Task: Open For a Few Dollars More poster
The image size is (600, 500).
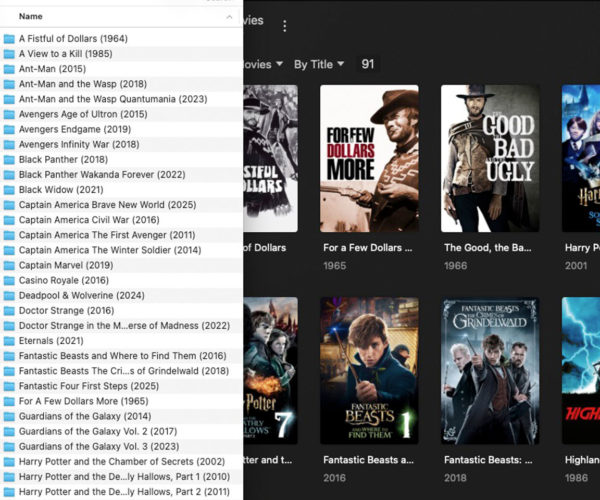Action: click(369, 158)
